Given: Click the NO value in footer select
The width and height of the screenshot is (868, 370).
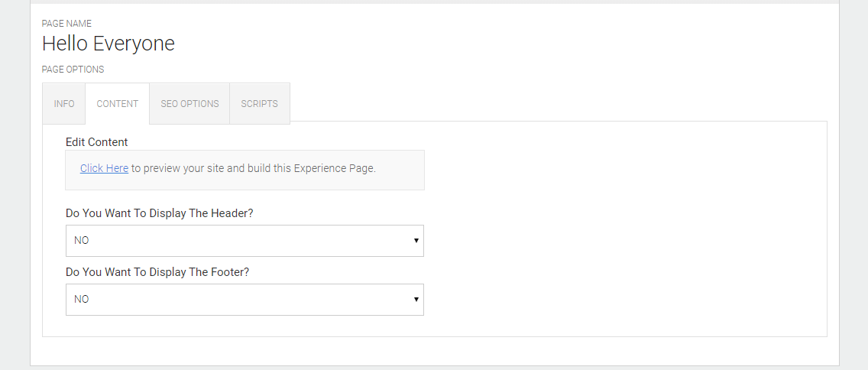Looking at the screenshot, I should point(82,299).
